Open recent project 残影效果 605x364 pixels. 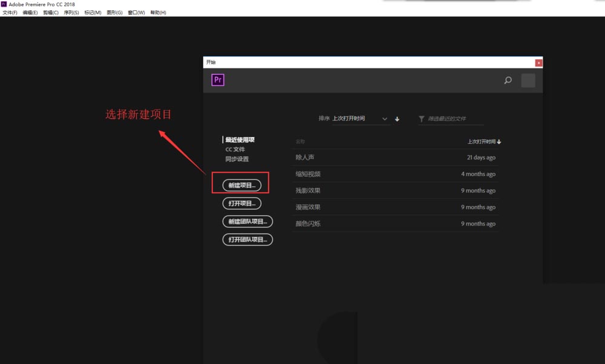click(396, 190)
